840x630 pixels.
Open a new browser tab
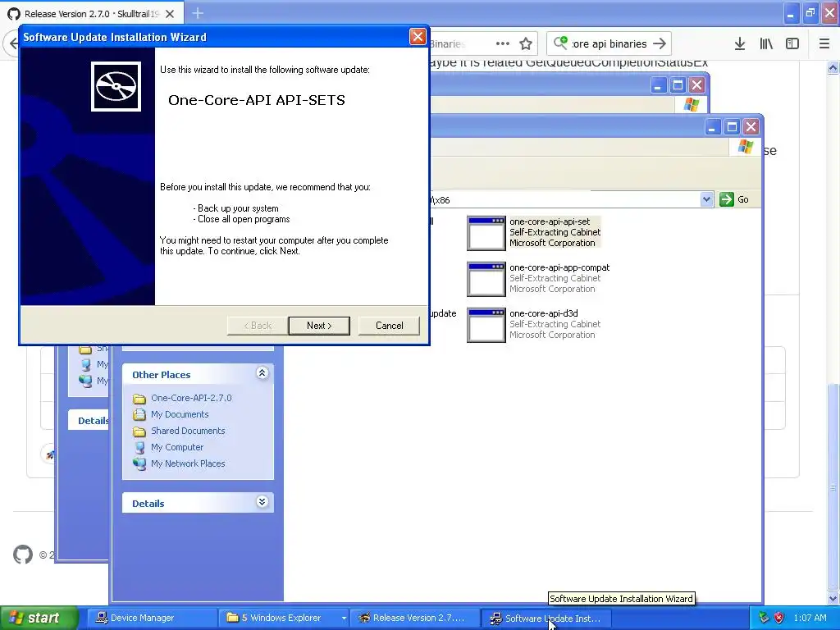click(x=197, y=13)
